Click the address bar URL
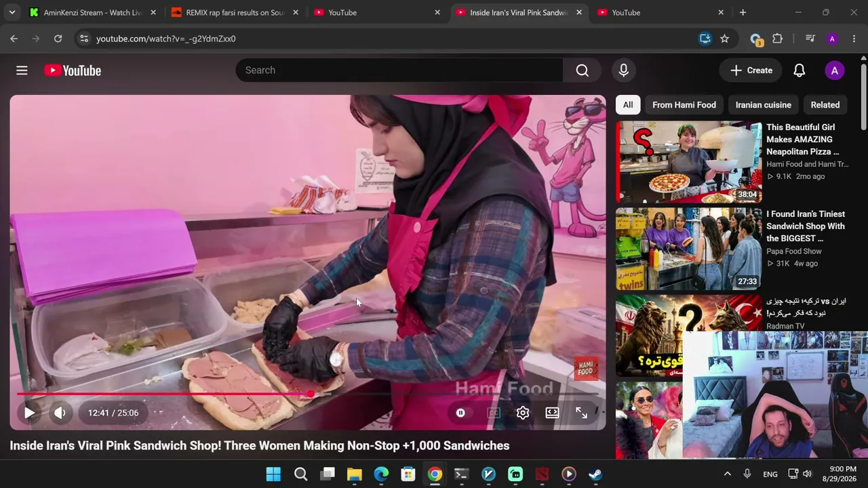This screenshot has width=868, height=488. click(x=166, y=39)
